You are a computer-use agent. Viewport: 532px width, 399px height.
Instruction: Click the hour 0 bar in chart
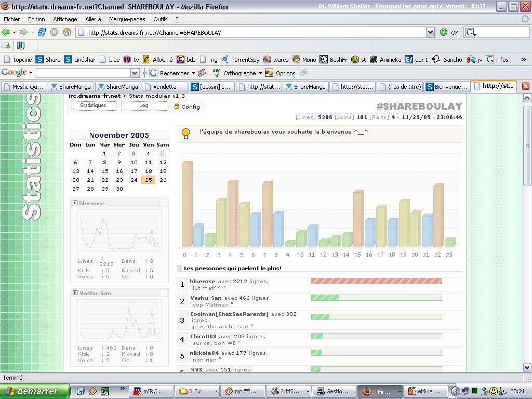point(187,204)
